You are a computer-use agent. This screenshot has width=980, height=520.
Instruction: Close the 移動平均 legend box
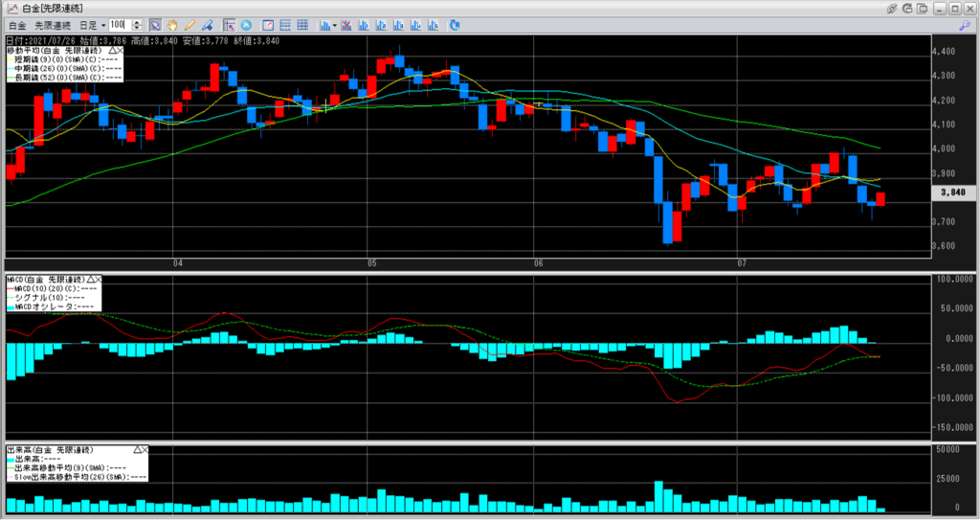click(x=120, y=50)
